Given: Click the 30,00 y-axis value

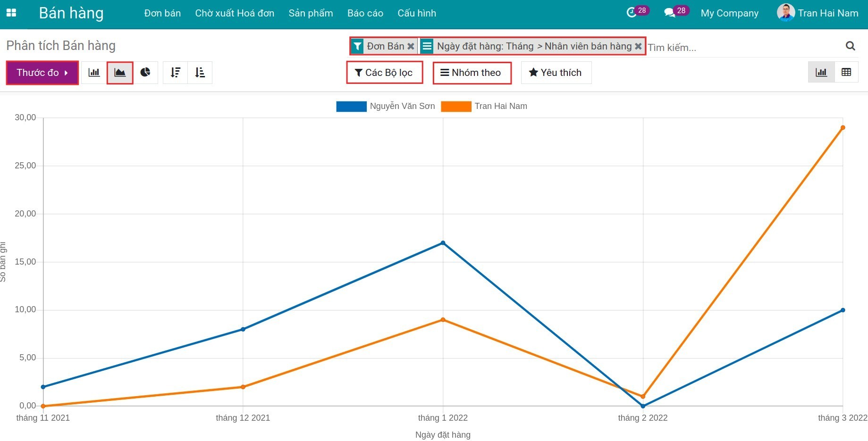Looking at the screenshot, I should (25, 117).
